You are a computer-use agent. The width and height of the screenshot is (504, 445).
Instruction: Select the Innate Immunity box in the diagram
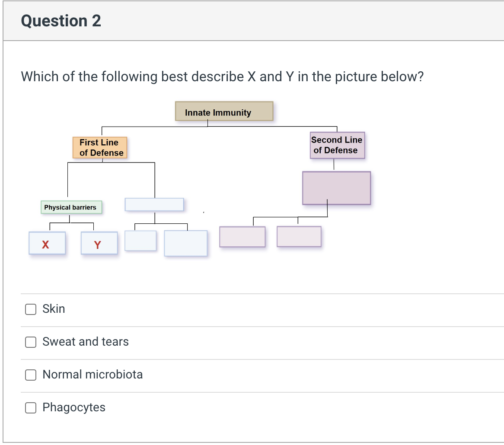pos(224,111)
